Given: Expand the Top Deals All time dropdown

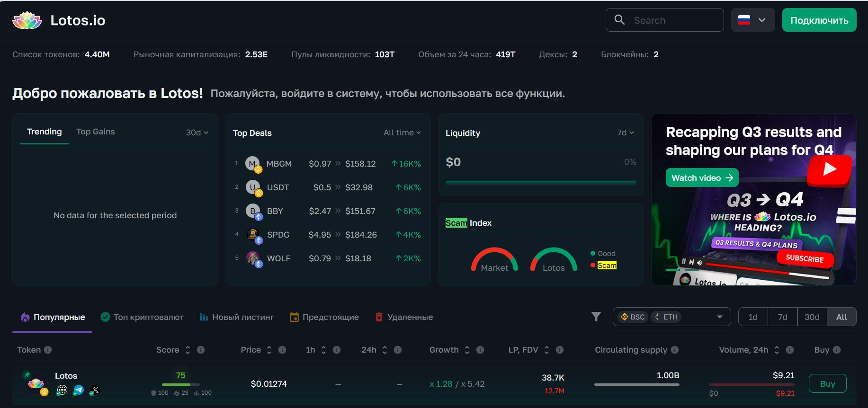Looking at the screenshot, I should point(402,133).
